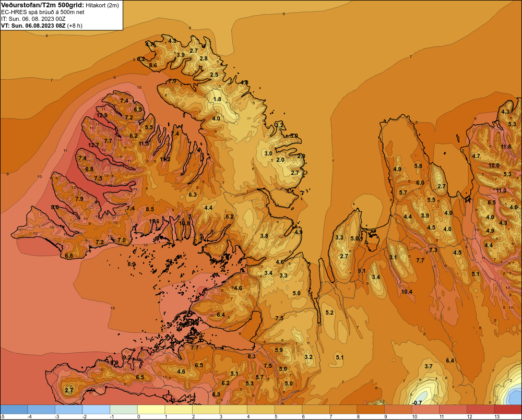Click the legend swatch between -1 and 0
Viewport: 522px width, 420px height.
pyautogui.click(x=124, y=409)
